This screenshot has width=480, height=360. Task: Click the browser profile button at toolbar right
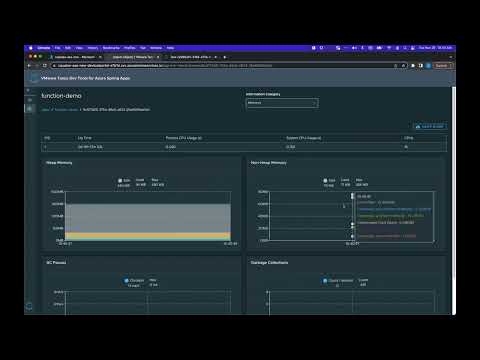pyautogui.click(x=428, y=66)
